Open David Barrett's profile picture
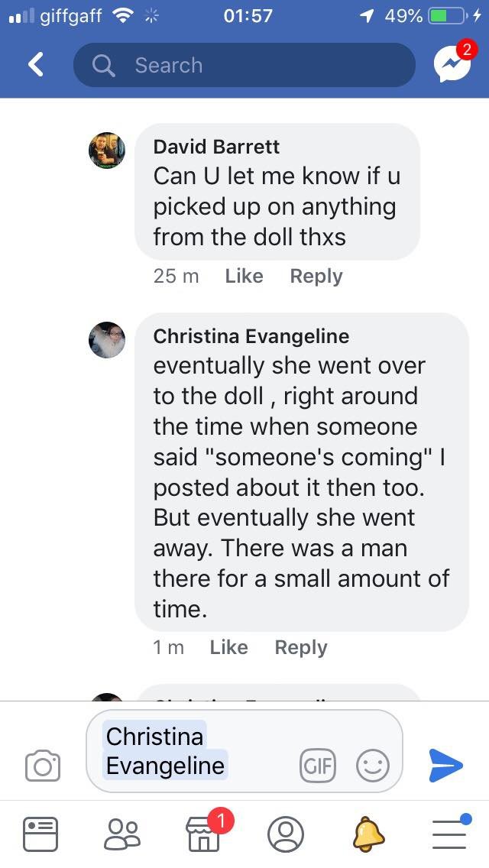 pos(107,150)
